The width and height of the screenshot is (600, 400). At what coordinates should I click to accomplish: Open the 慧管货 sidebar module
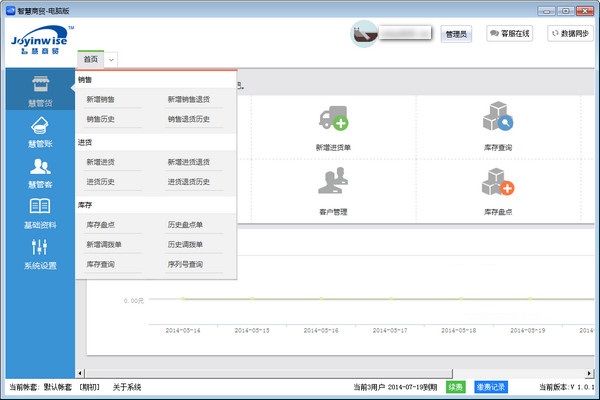click(40, 91)
